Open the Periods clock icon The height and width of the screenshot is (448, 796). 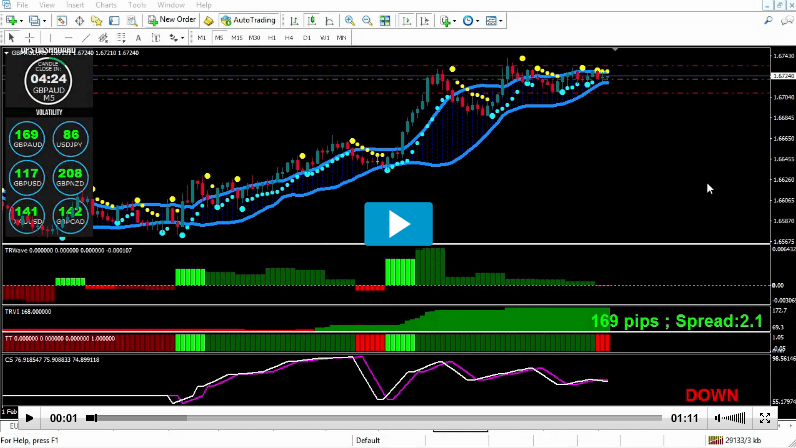468,21
